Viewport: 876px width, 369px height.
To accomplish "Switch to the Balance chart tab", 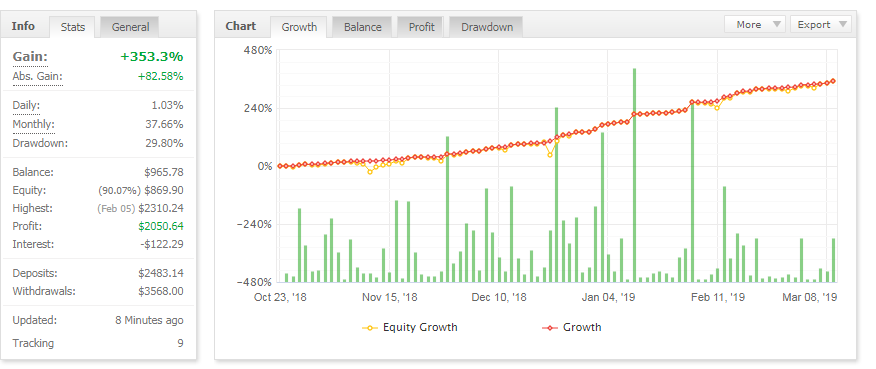I will pos(363,27).
